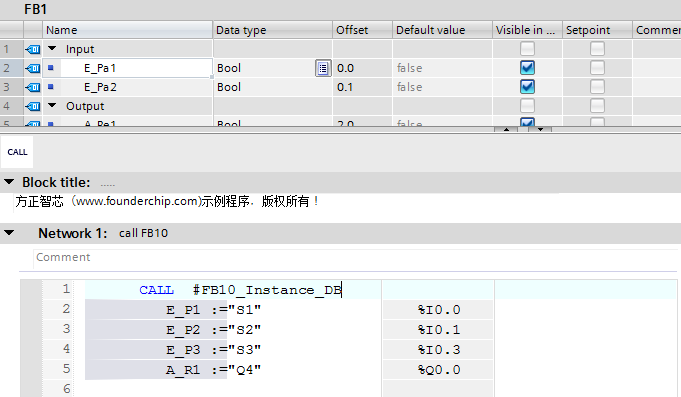Click Bool data type of E_Pa2
This screenshot has width=681, height=397.
coord(229,87)
